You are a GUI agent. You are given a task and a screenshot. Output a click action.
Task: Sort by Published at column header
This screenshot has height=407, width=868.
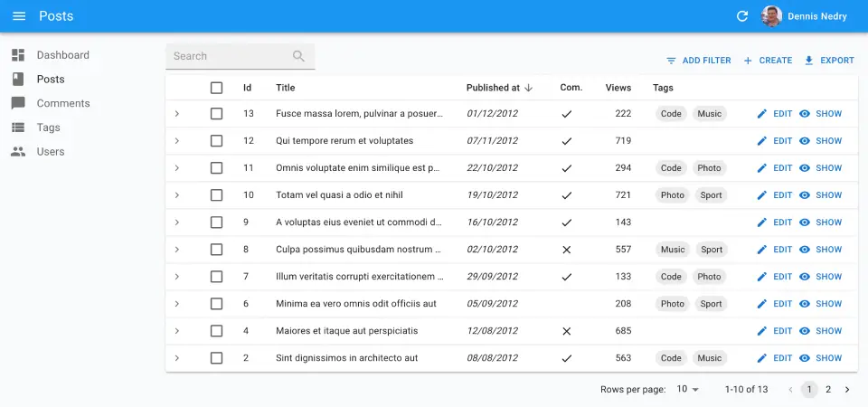(493, 88)
